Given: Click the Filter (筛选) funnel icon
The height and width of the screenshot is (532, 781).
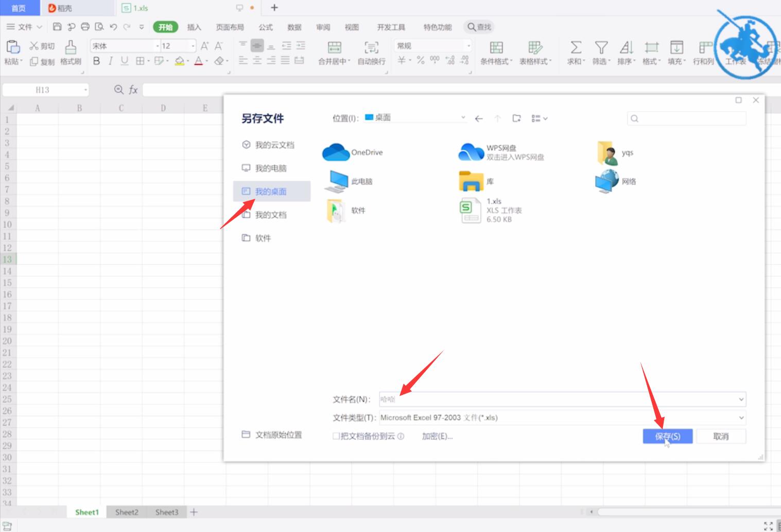Looking at the screenshot, I should click(601, 47).
